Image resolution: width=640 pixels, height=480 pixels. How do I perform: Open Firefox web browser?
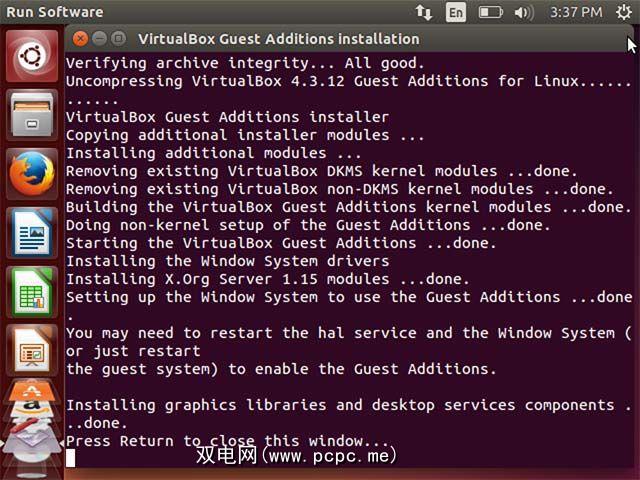coord(32,173)
